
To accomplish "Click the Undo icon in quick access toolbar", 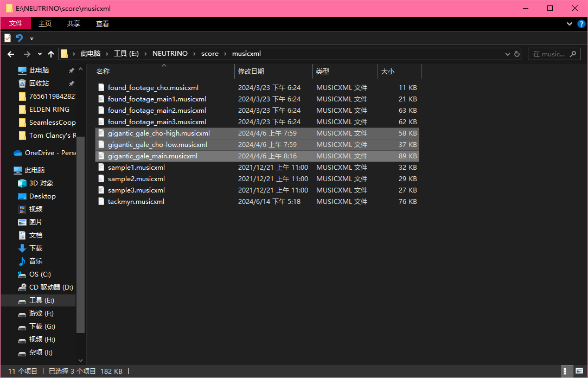I will 19,38.
